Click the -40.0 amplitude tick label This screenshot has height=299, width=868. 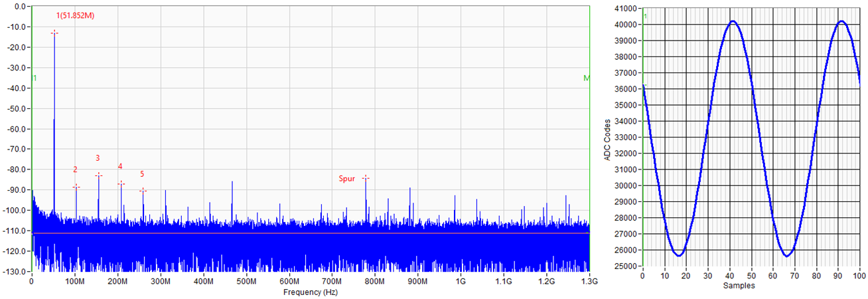(x=16, y=88)
